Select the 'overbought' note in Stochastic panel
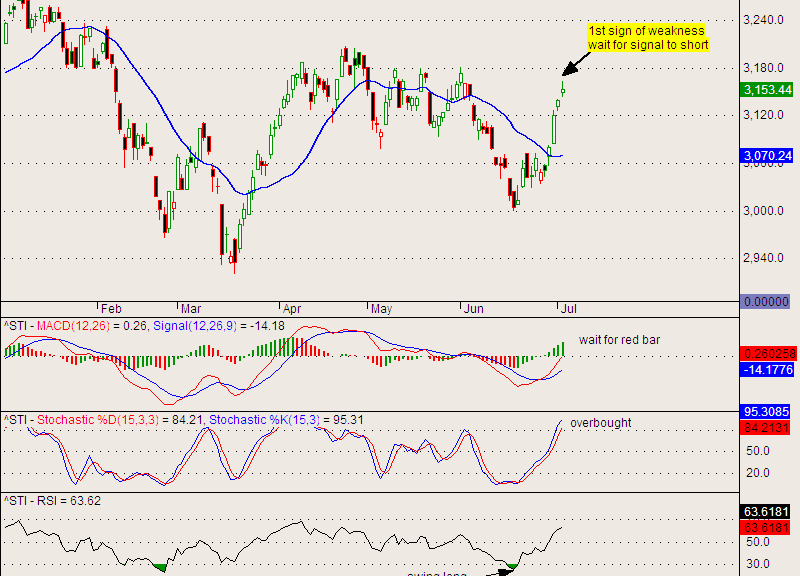Image resolution: width=800 pixels, height=576 pixels. pyautogui.click(x=601, y=423)
